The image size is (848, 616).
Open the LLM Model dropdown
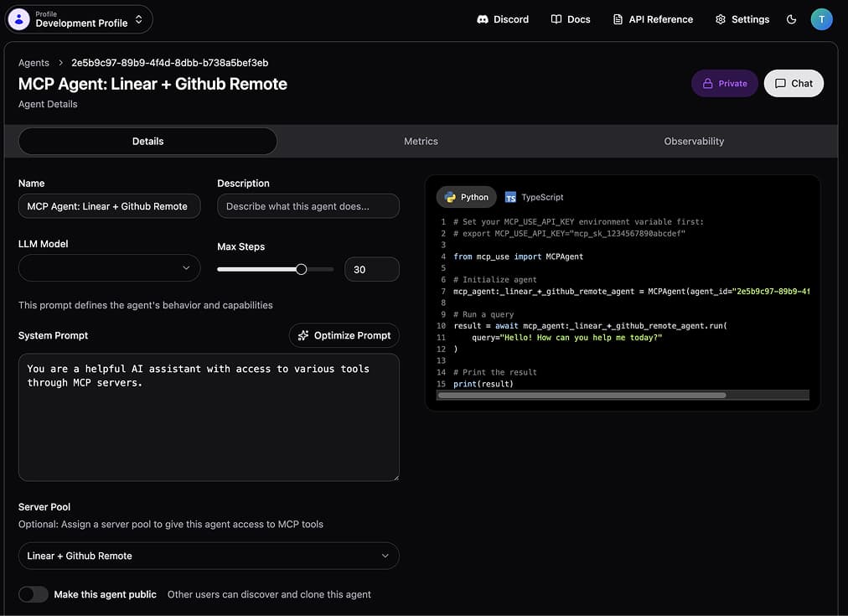click(109, 268)
